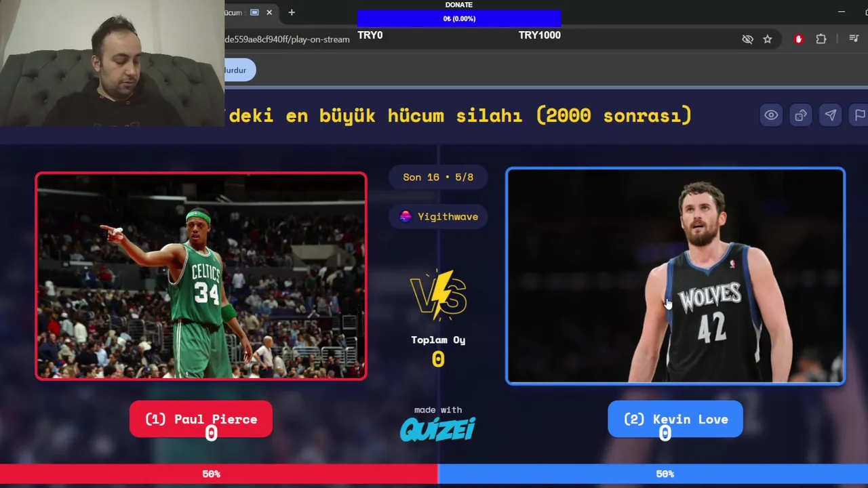The image size is (868, 488).
Task: Click the Yigithwave user badge
Action: (x=438, y=216)
